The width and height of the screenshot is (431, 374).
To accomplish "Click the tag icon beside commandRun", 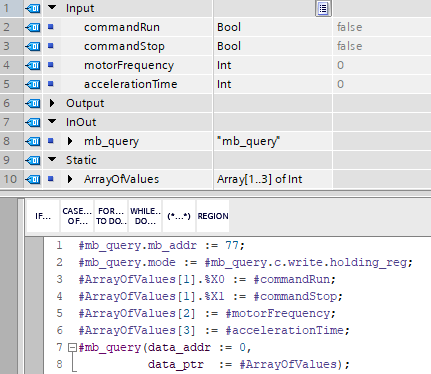I will 33,27.
